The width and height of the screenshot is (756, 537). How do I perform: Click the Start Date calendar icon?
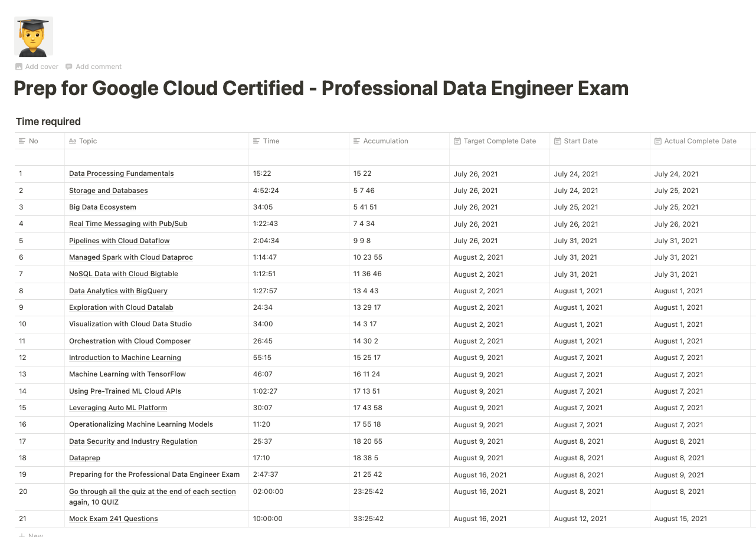(557, 141)
